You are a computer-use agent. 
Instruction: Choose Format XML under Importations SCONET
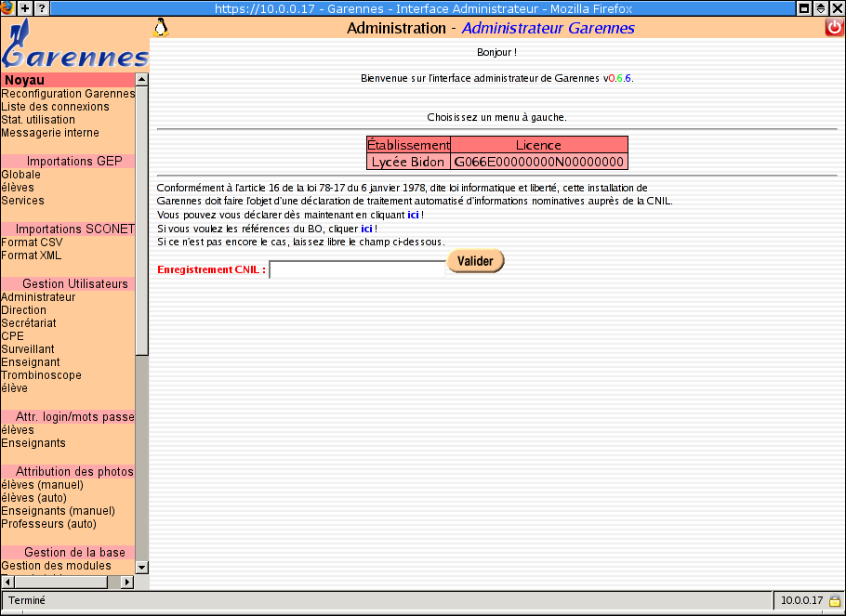point(32,256)
